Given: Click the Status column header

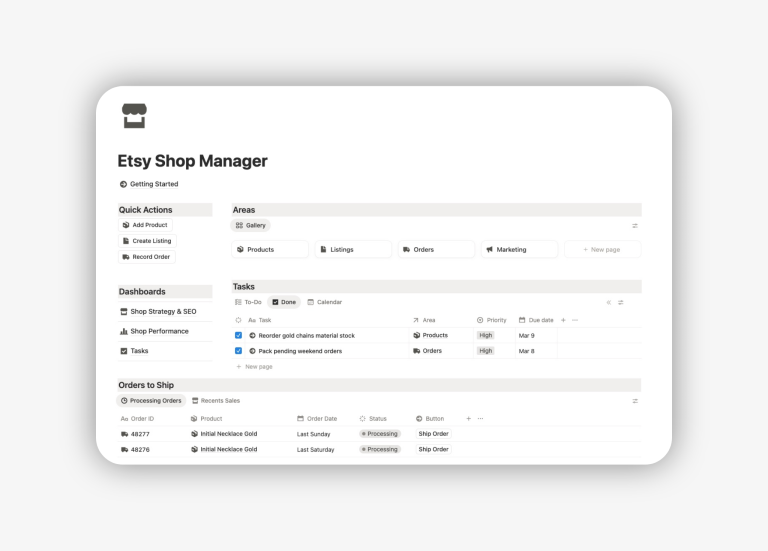Looking at the screenshot, I should coord(373,419).
